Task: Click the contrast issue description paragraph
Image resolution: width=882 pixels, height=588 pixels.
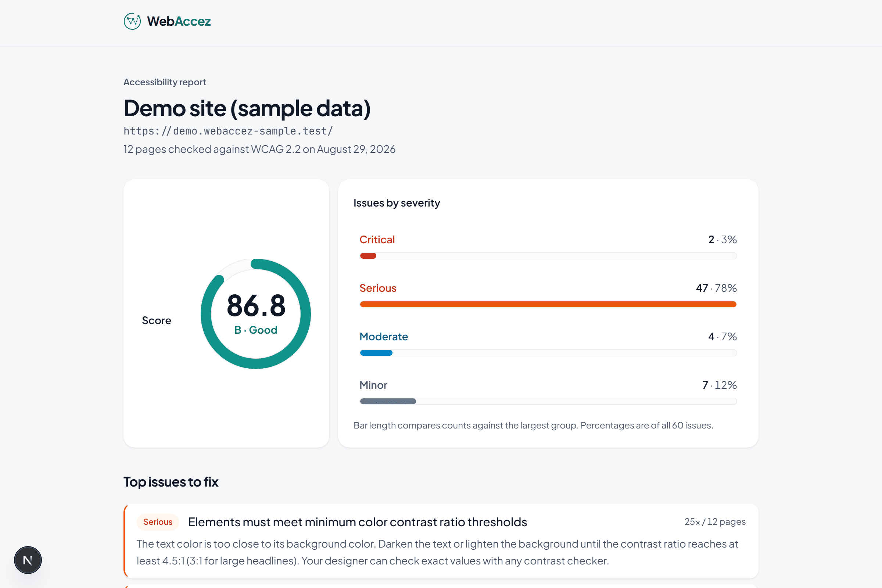Action: tap(437, 552)
